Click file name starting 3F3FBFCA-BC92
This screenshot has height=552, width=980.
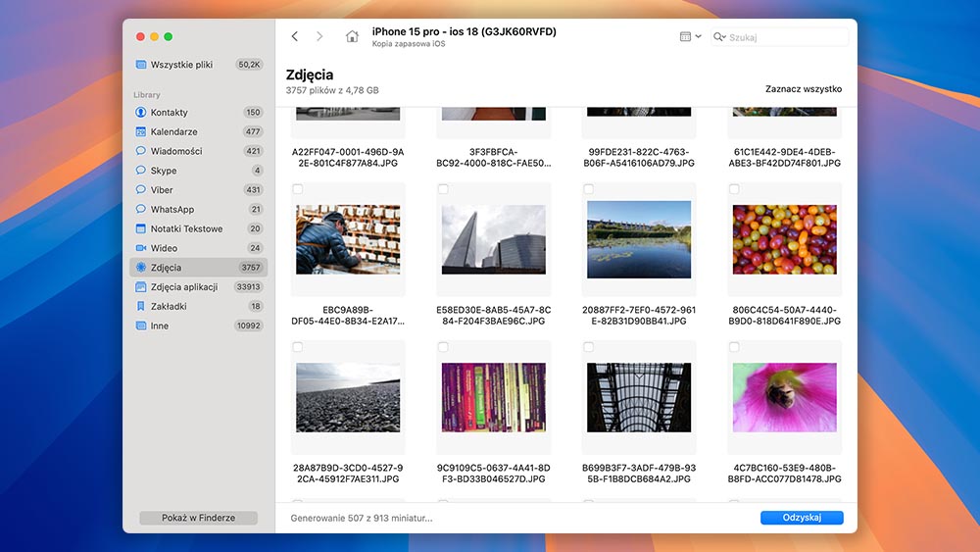[x=494, y=158]
